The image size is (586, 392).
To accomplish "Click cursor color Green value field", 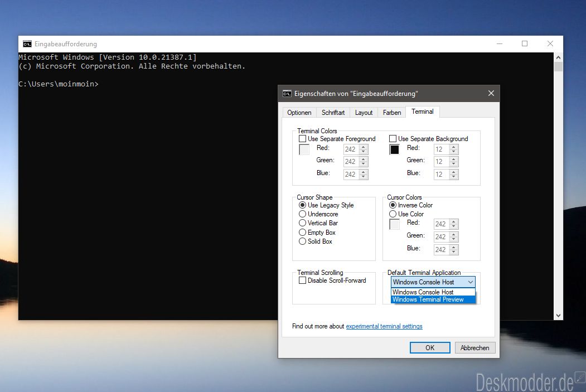I will pyautogui.click(x=442, y=237).
